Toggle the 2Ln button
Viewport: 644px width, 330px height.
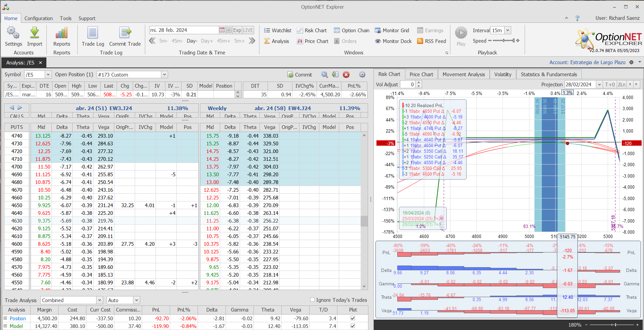[x=622, y=85]
